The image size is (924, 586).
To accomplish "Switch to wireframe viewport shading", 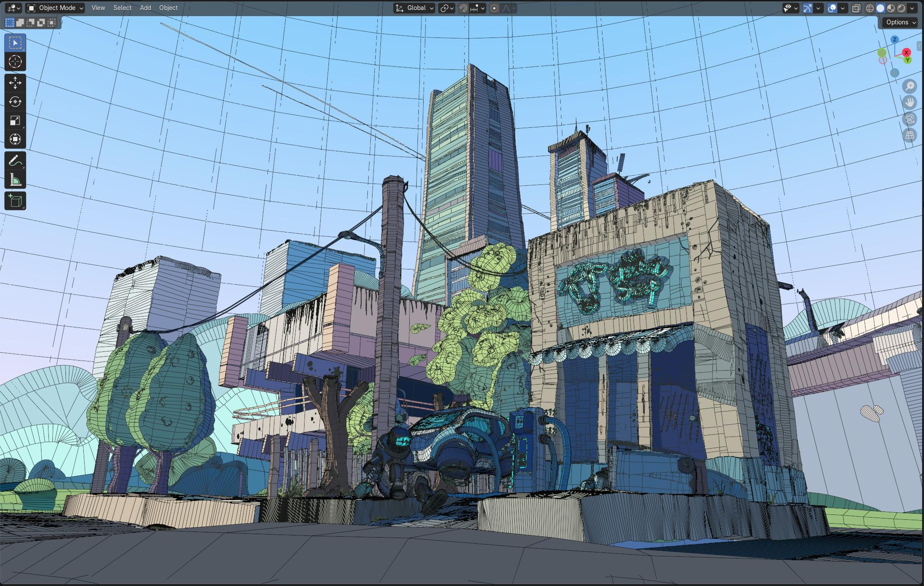I will [870, 8].
